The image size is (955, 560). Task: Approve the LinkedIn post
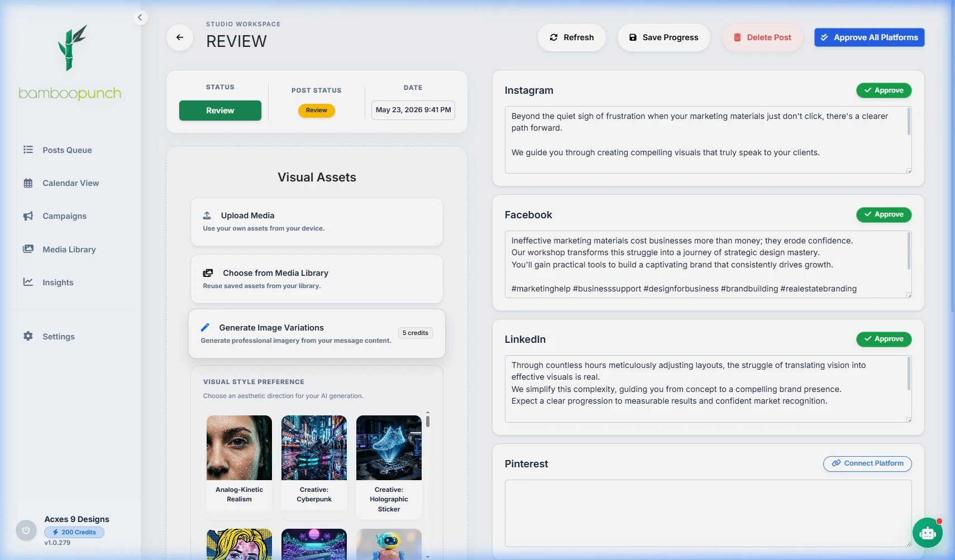tap(884, 339)
